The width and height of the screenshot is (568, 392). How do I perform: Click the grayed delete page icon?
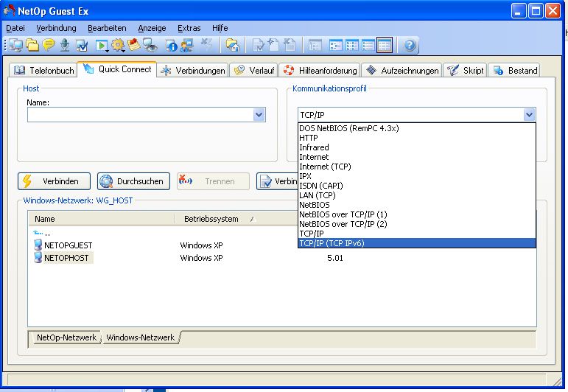pyautogui.click(x=290, y=45)
